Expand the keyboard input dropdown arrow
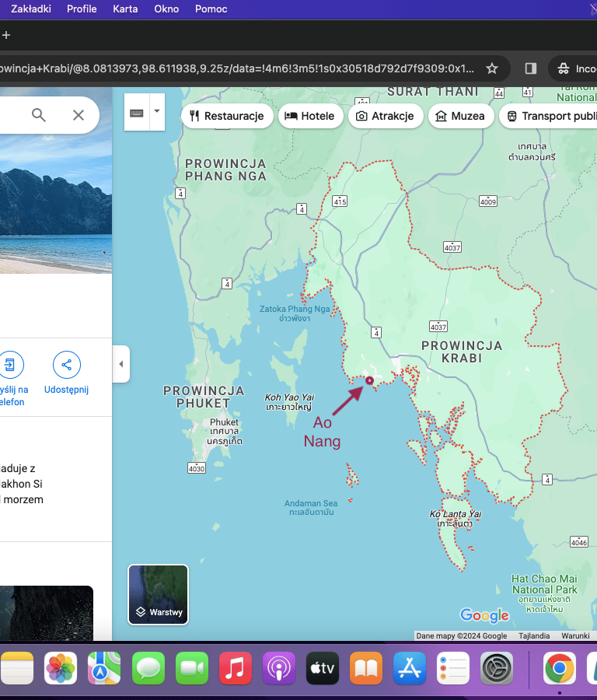Viewport: 597px width, 700px height. tap(157, 112)
